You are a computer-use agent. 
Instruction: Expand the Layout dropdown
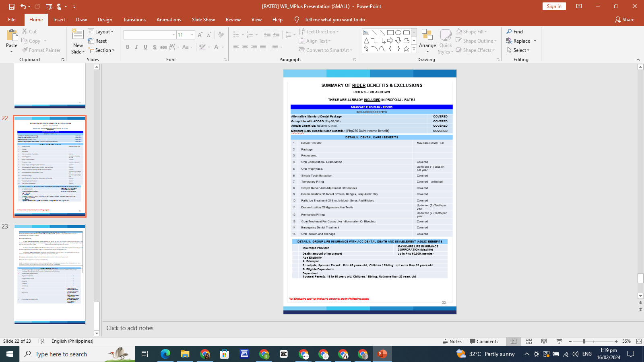coord(101,32)
